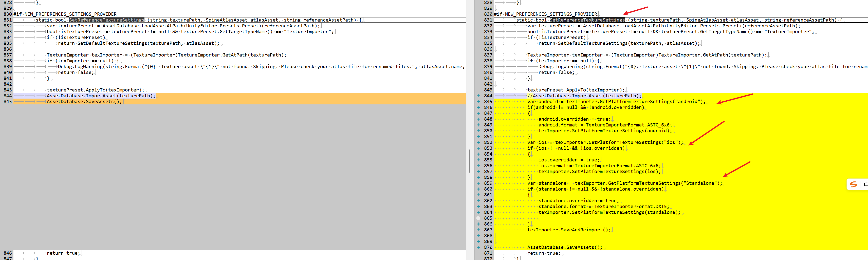Viewport: 868px width, 260px height.
Task: Click the plus marker beside line 862
Action: pyautogui.click(x=478, y=201)
